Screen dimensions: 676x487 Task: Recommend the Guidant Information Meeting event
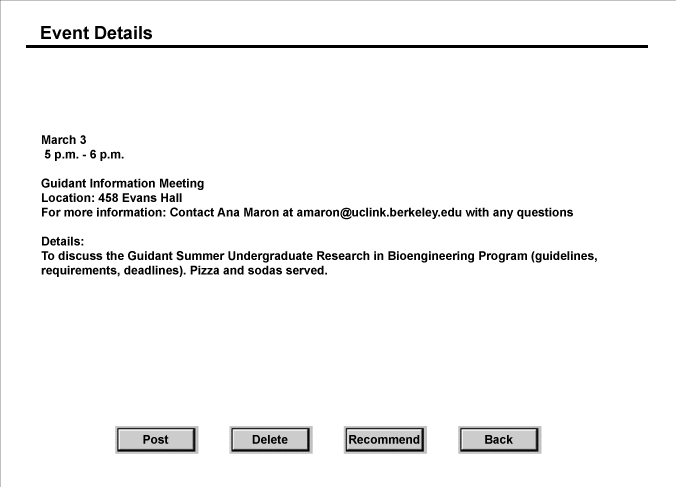click(385, 440)
